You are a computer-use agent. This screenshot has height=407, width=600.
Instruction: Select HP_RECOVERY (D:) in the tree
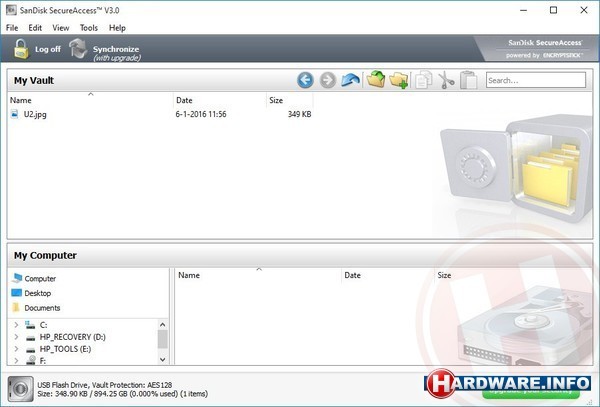click(x=73, y=337)
